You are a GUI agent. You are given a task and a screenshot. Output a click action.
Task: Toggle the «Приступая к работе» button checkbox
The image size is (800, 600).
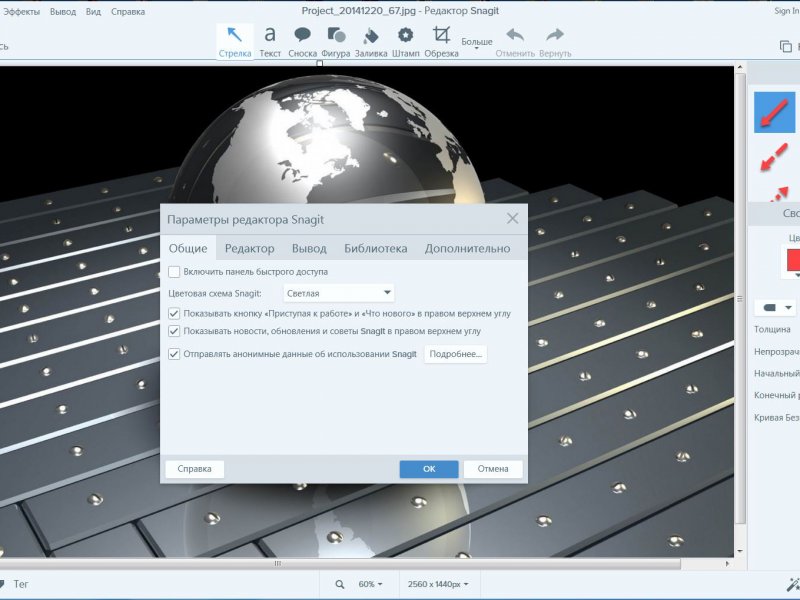[x=174, y=313]
